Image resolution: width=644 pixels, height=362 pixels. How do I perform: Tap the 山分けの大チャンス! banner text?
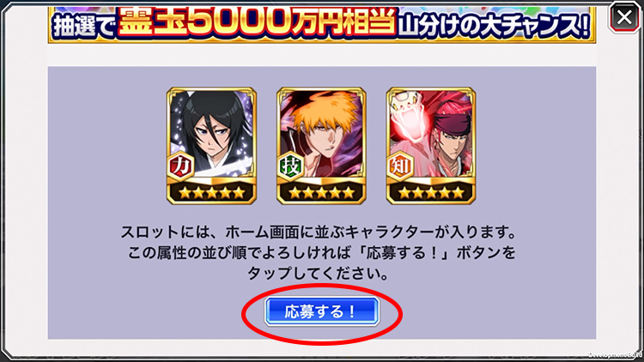point(493,26)
